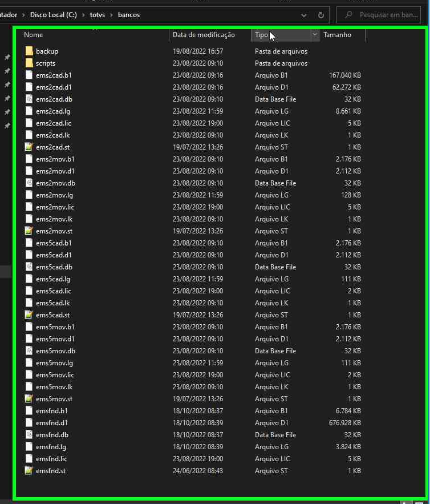Select the file ems2mov.d1

tap(55, 171)
